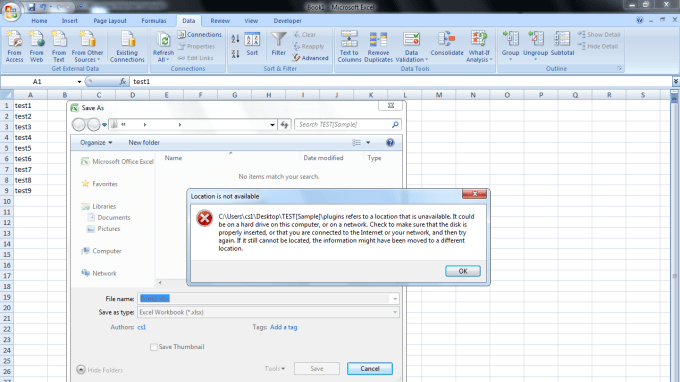Dismiss the error with OK
The height and width of the screenshot is (382, 680).
coord(463,271)
